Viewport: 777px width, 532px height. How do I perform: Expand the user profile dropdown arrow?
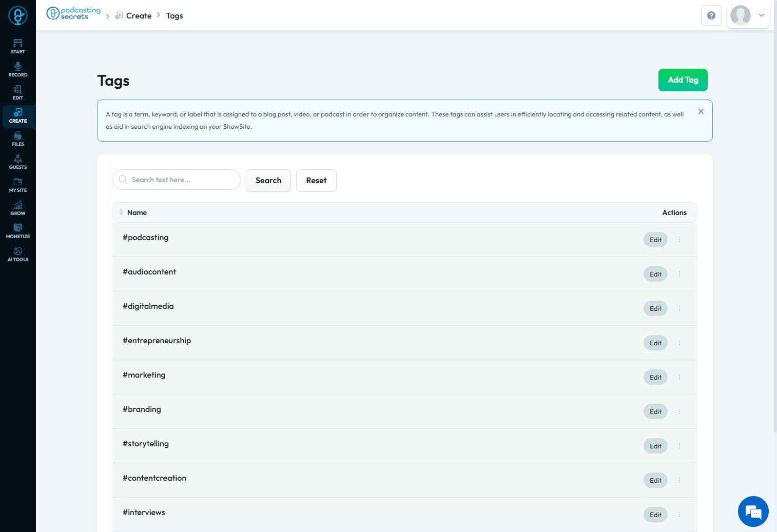point(762,15)
